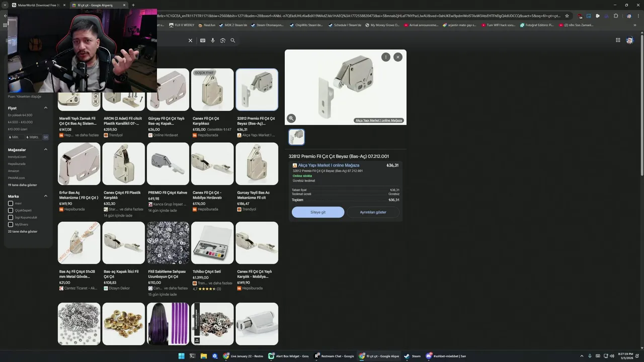Viewport: 644px width, 362px height.
Task: Close the product detail panel
Action: click(398, 57)
